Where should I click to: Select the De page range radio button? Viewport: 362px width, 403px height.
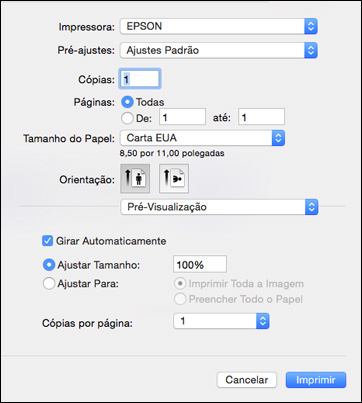[127, 118]
